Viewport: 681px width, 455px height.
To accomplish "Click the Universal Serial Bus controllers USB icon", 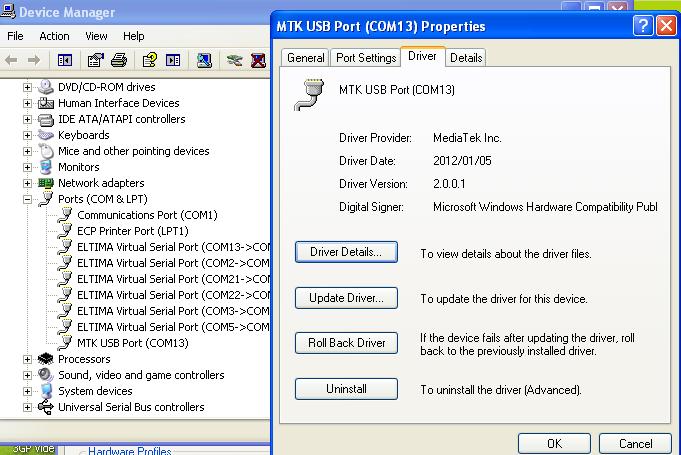I will [46, 407].
